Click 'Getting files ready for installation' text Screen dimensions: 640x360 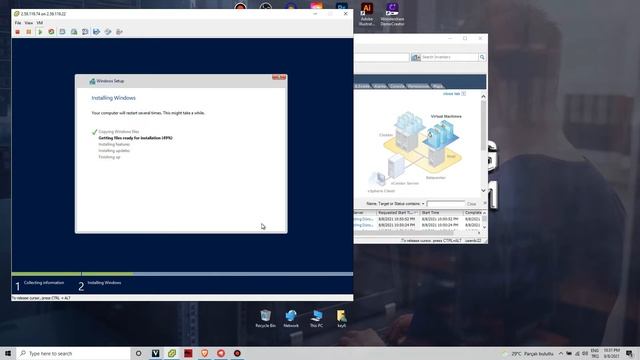pyautogui.click(x=136, y=138)
